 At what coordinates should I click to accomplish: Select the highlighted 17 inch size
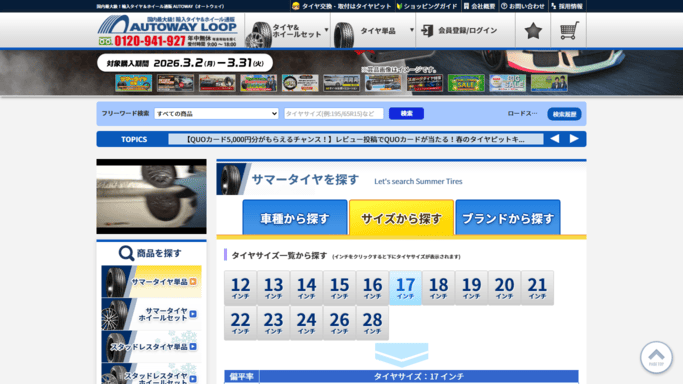406,288
